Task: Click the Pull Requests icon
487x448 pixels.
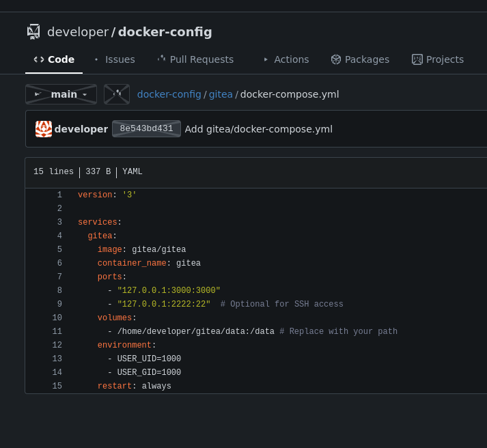Action: (162, 59)
